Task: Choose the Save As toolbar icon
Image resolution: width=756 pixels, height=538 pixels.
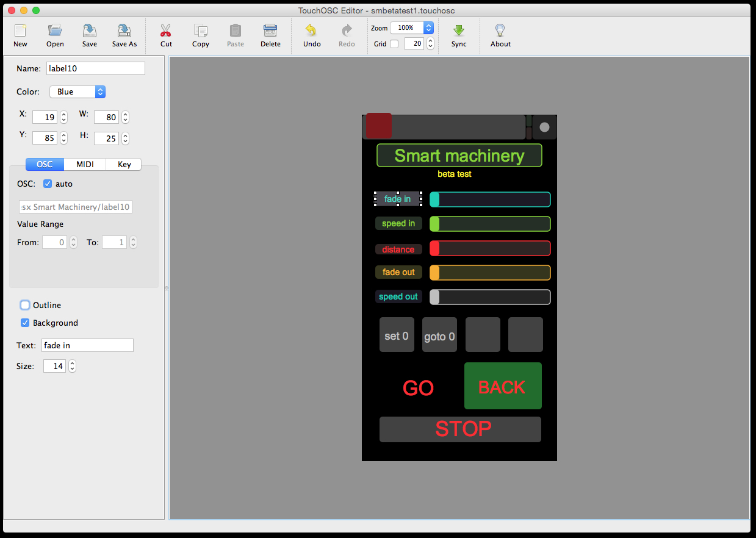Action: click(124, 30)
